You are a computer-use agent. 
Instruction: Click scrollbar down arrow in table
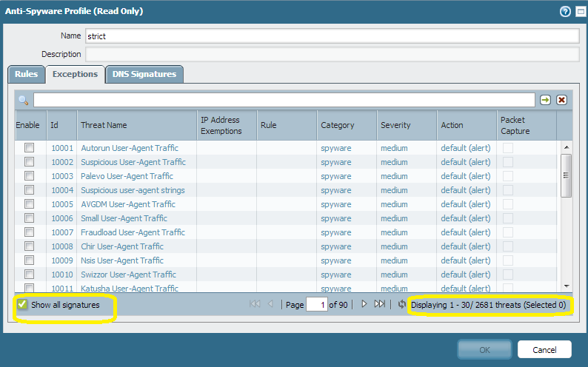pyautogui.click(x=567, y=286)
